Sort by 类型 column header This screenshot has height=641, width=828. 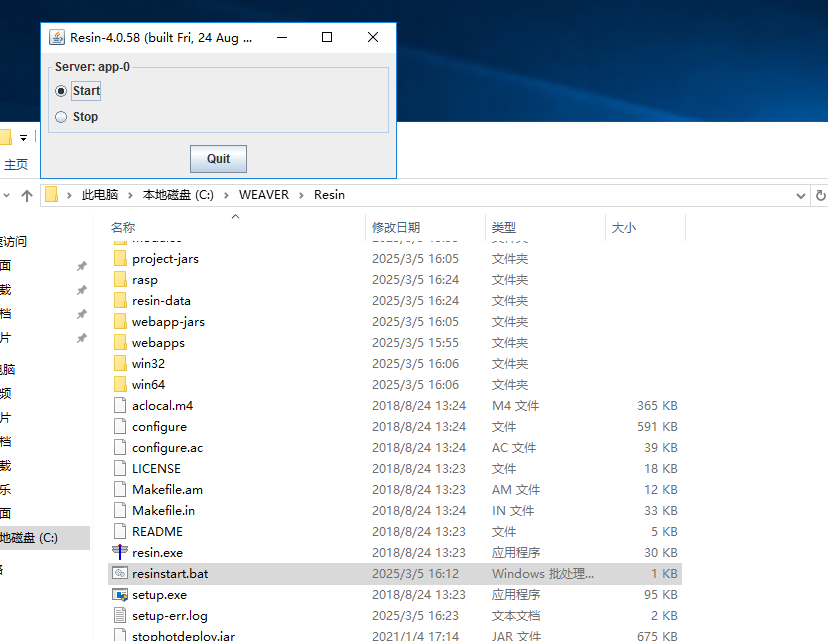[x=504, y=228]
